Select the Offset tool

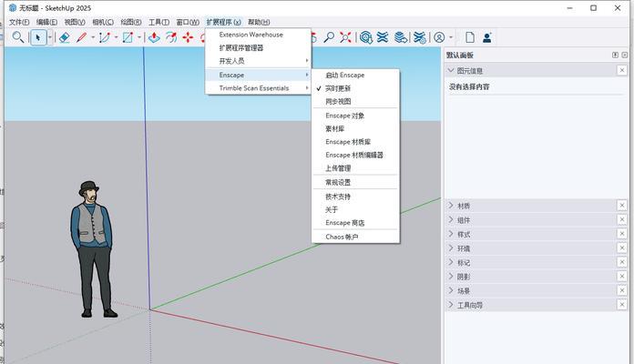pos(171,37)
